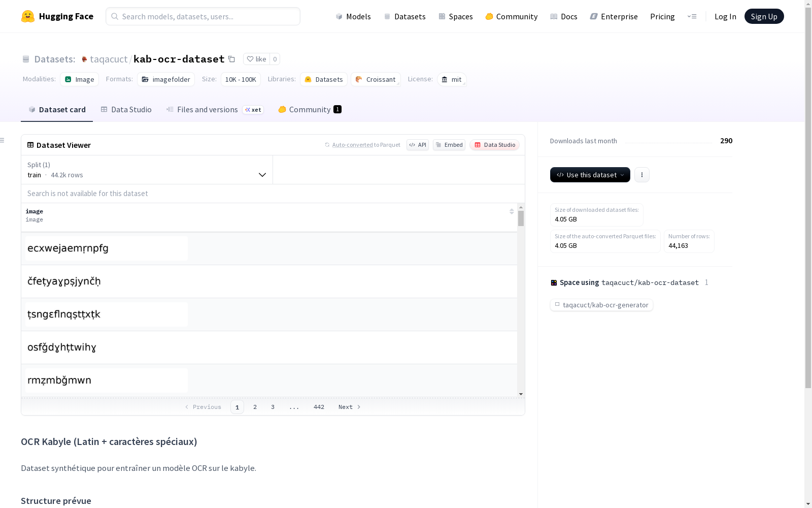Screen dimensions: 812x508
Task: Click the Datasets stack icon in header
Action: pos(26,59)
